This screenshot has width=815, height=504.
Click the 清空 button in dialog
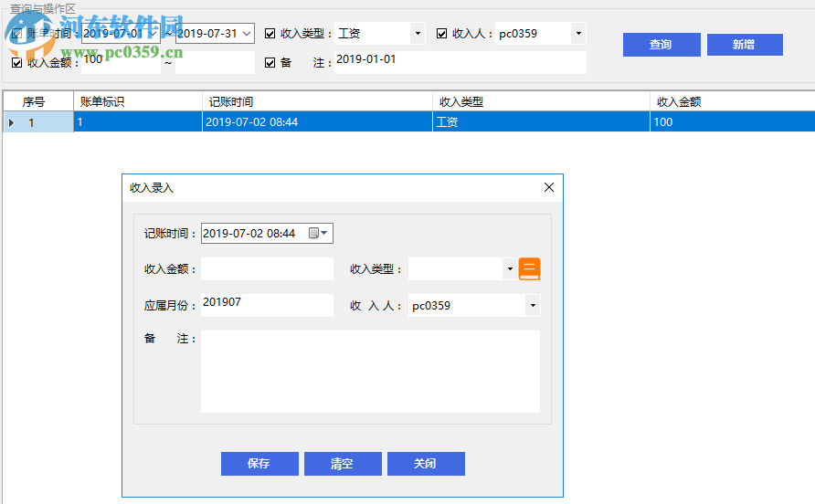click(343, 464)
